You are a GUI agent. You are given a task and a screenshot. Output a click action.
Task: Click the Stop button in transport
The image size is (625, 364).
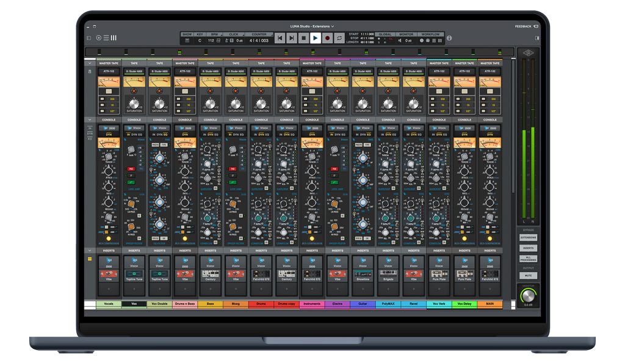click(304, 38)
